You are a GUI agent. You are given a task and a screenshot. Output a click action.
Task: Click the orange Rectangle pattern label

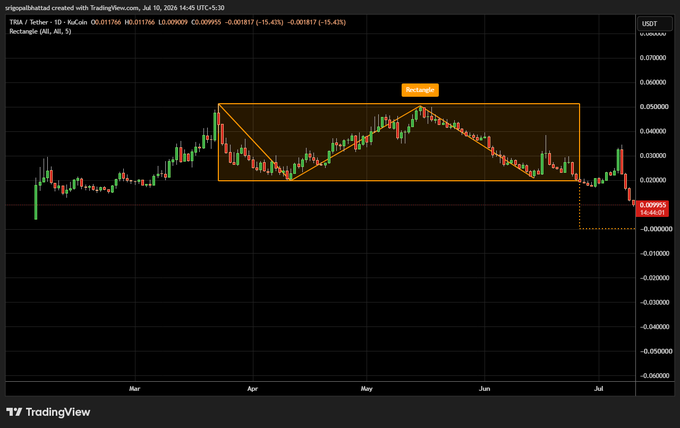[x=420, y=90]
